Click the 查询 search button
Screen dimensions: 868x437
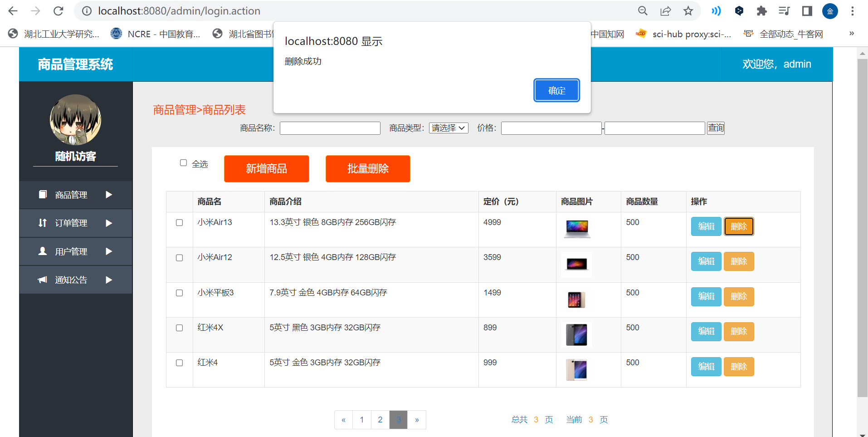pyautogui.click(x=716, y=128)
